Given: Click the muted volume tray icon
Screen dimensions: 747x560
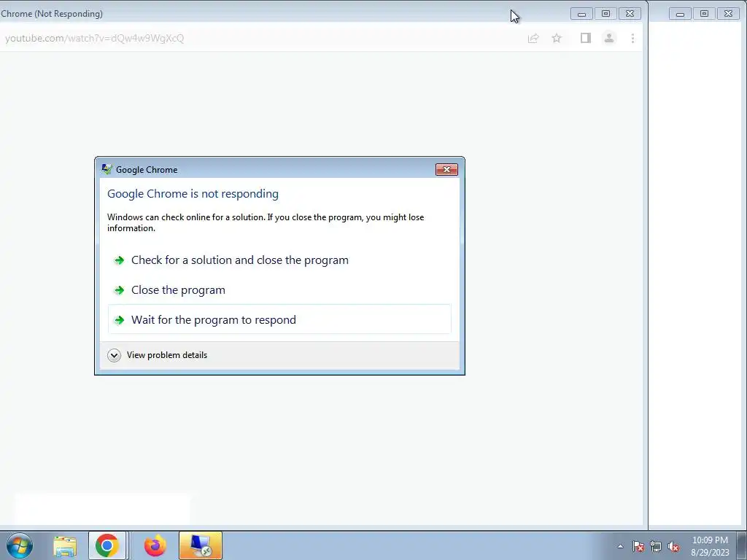Looking at the screenshot, I should (673, 546).
